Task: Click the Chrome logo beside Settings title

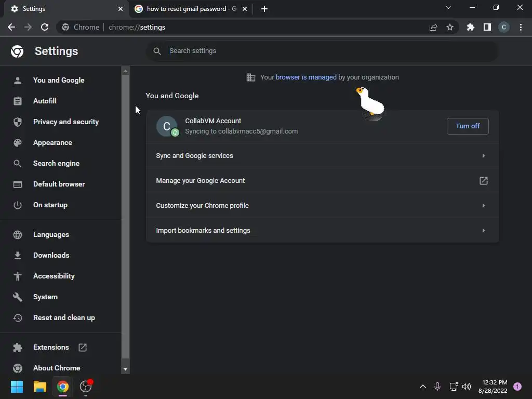Action: point(17,51)
